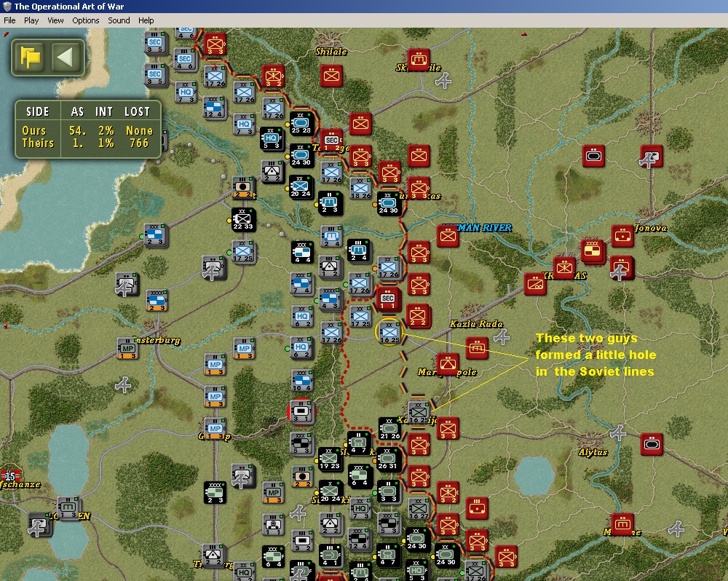Click the Ours losses value None
The width and height of the screenshot is (728, 581).
point(139,131)
